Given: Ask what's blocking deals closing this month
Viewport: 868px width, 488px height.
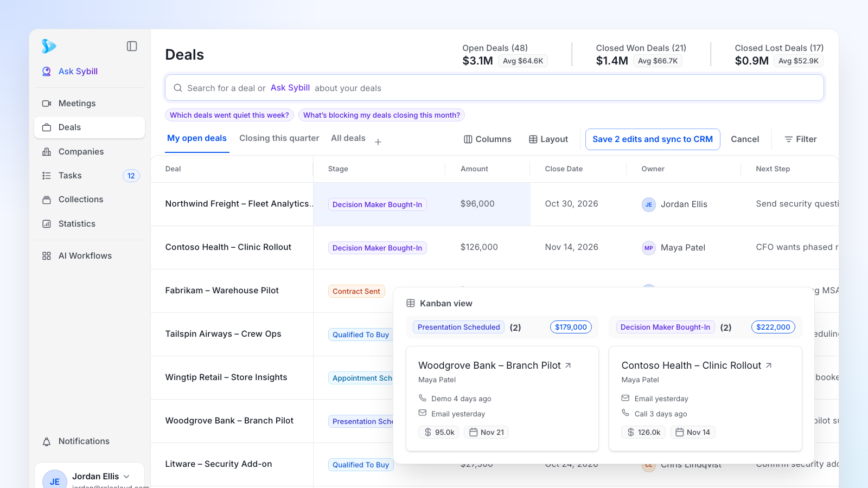Looking at the screenshot, I should point(381,115).
